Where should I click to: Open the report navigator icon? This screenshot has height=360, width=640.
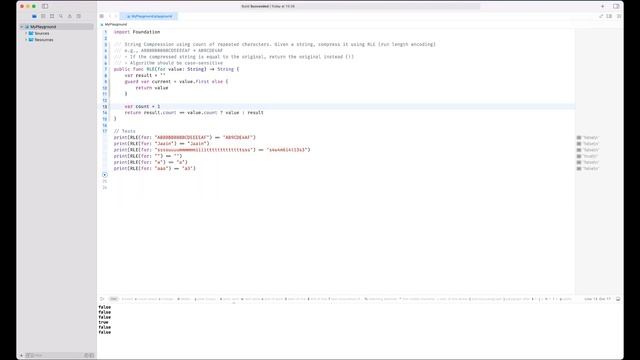click(79, 16)
